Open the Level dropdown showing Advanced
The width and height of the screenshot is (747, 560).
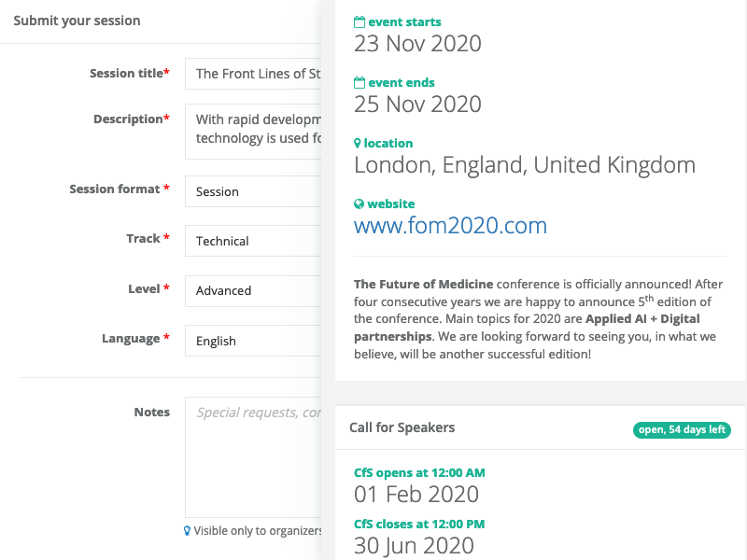click(x=253, y=290)
